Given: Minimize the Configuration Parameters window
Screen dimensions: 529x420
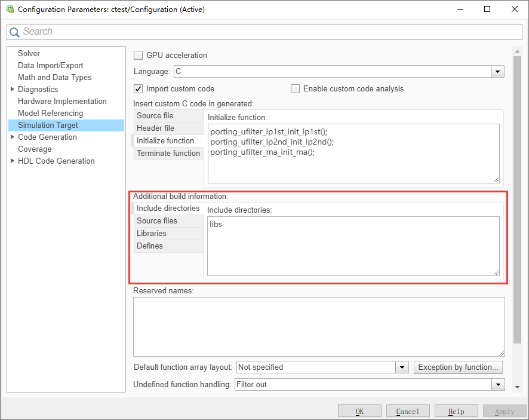Looking at the screenshot, I should click(460, 9).
